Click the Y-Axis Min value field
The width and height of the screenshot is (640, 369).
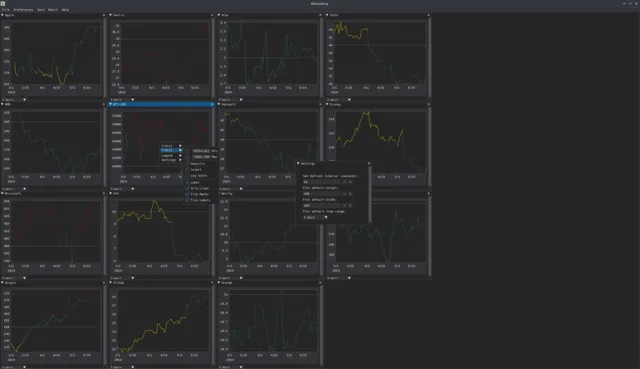click(201, 151)
